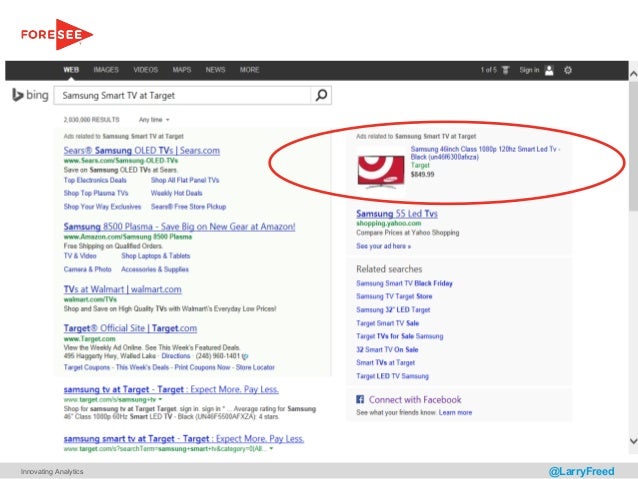Click the magnifier search button
The width and height of the screenshot is (638, 479).
coord(321,95)
